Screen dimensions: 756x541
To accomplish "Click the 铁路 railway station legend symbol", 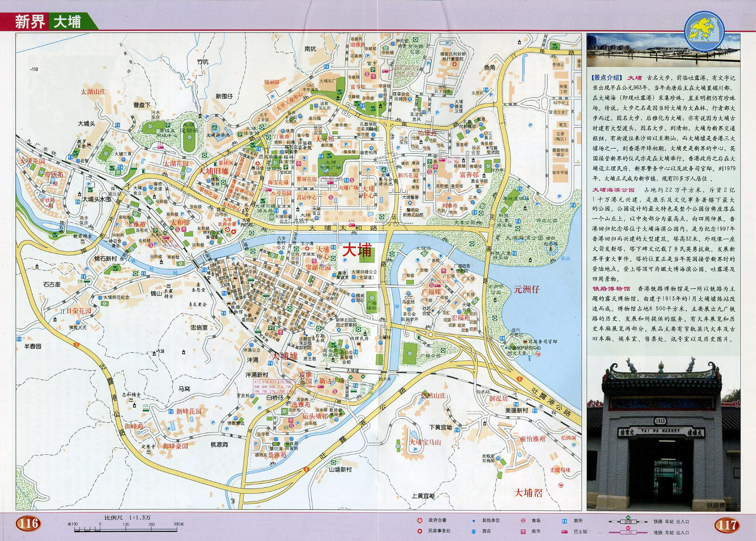I will pos(628,521).
